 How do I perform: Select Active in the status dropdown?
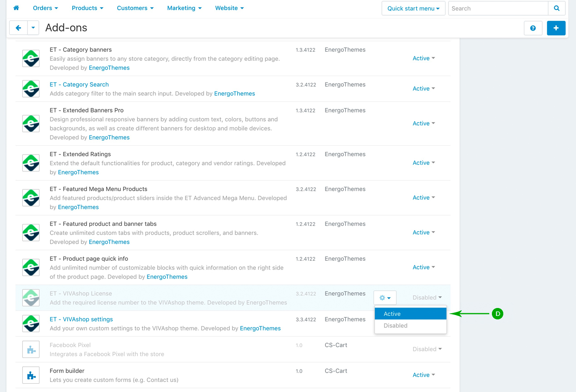410,314
